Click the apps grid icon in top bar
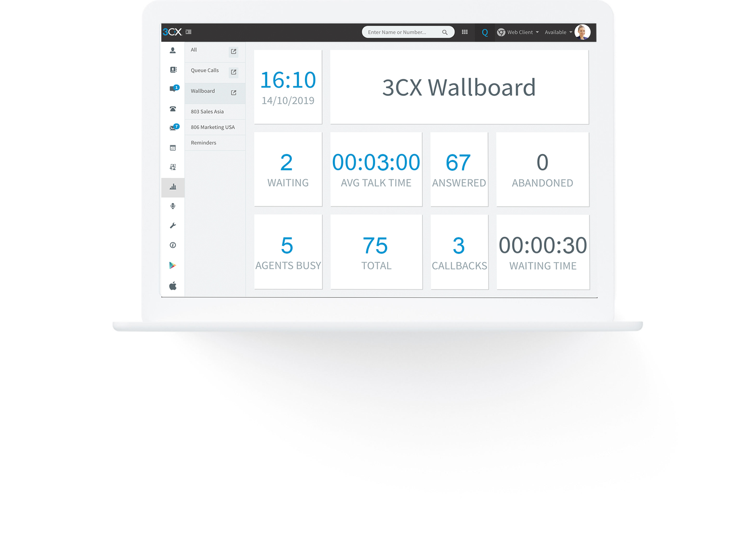756x540 pixels. pos(464,32)
